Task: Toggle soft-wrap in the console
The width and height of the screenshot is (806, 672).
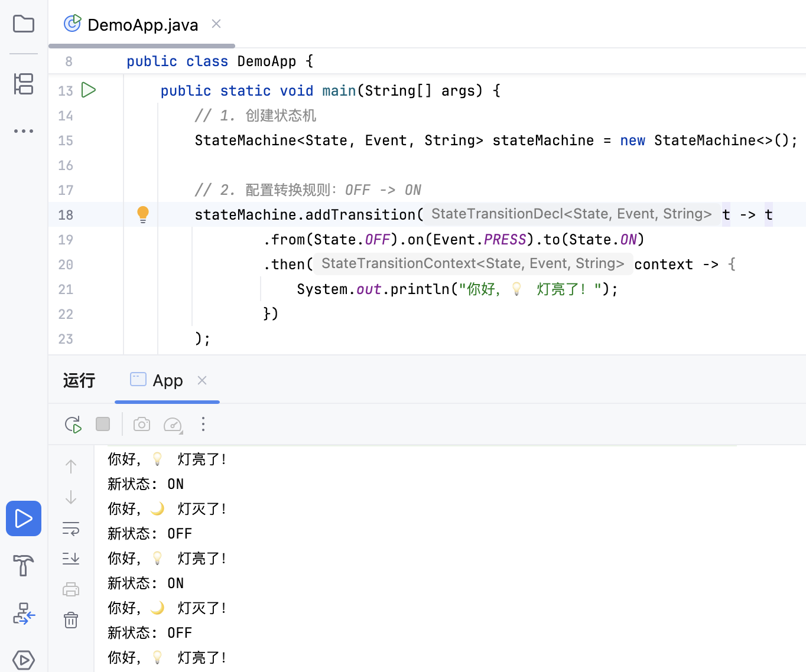Action: [71, 529]
